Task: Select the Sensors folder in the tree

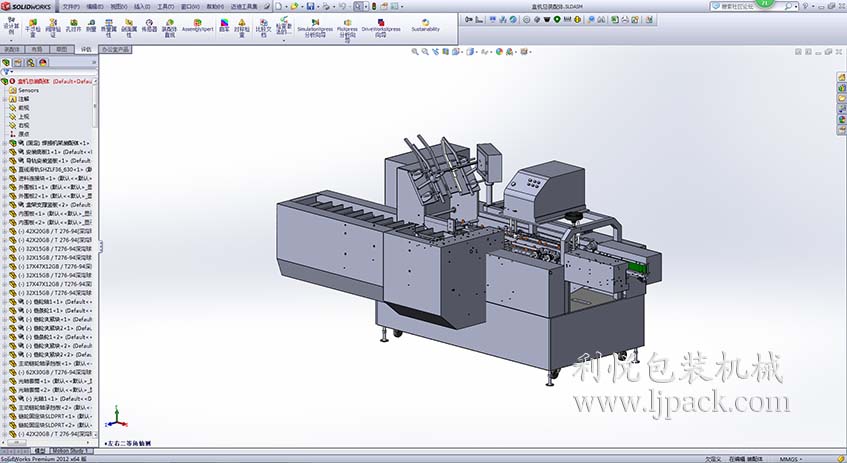Action: pos(28,90)
